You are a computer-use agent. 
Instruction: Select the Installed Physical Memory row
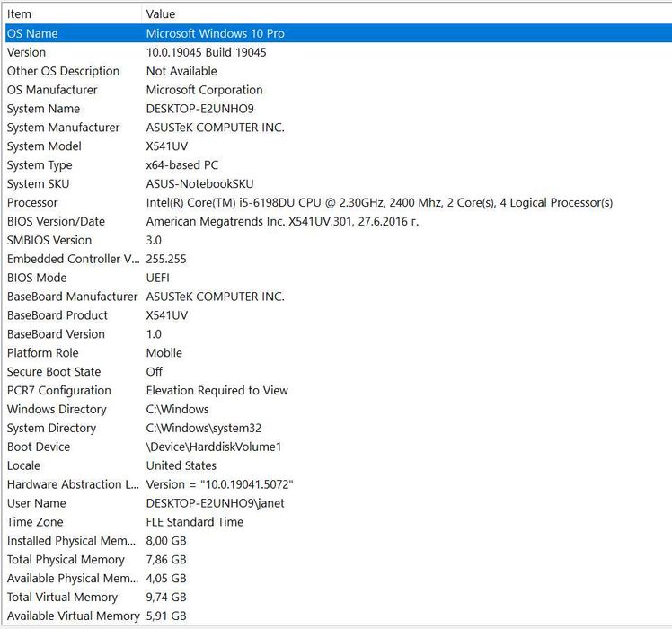(339, 541)
